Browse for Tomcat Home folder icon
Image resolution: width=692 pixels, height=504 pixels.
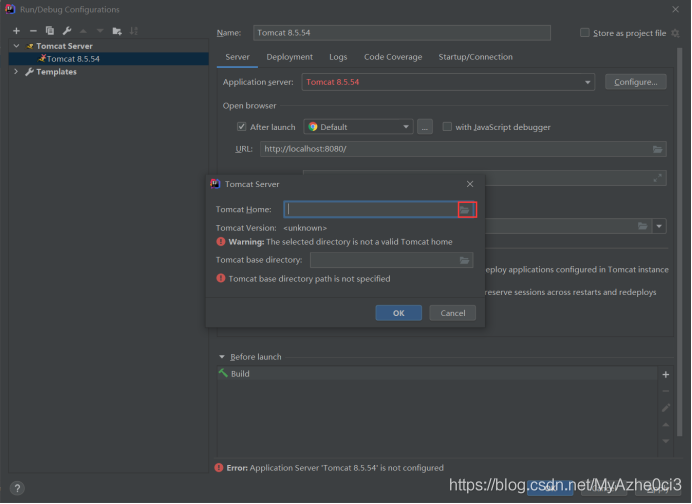coord(465,210)
